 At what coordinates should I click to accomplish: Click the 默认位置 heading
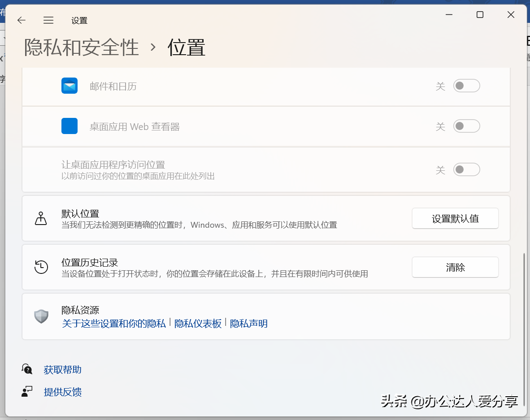click(80, 213)
